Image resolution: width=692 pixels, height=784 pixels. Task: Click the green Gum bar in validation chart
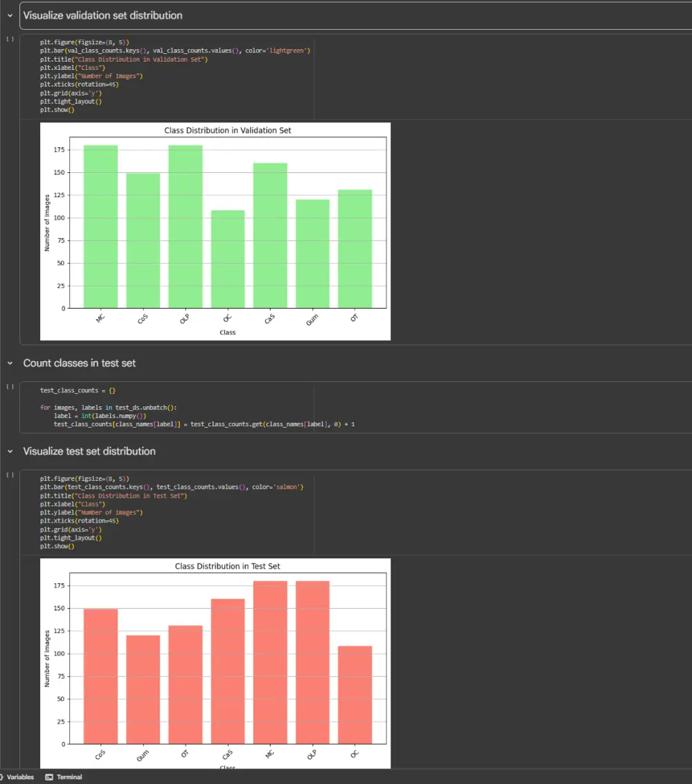click(313, 253)
